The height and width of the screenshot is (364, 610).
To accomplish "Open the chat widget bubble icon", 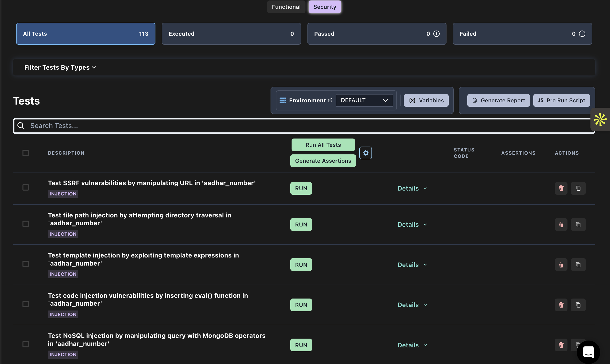I will (x=588, y=352).
